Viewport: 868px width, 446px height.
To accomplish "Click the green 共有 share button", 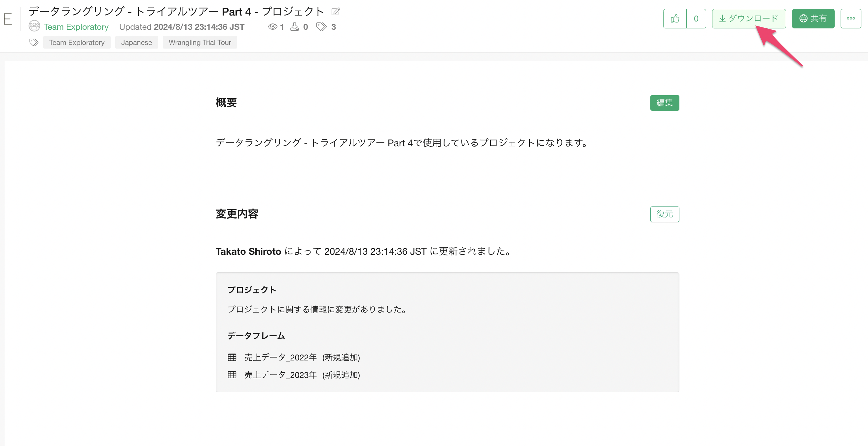I will tap(813, 19).
